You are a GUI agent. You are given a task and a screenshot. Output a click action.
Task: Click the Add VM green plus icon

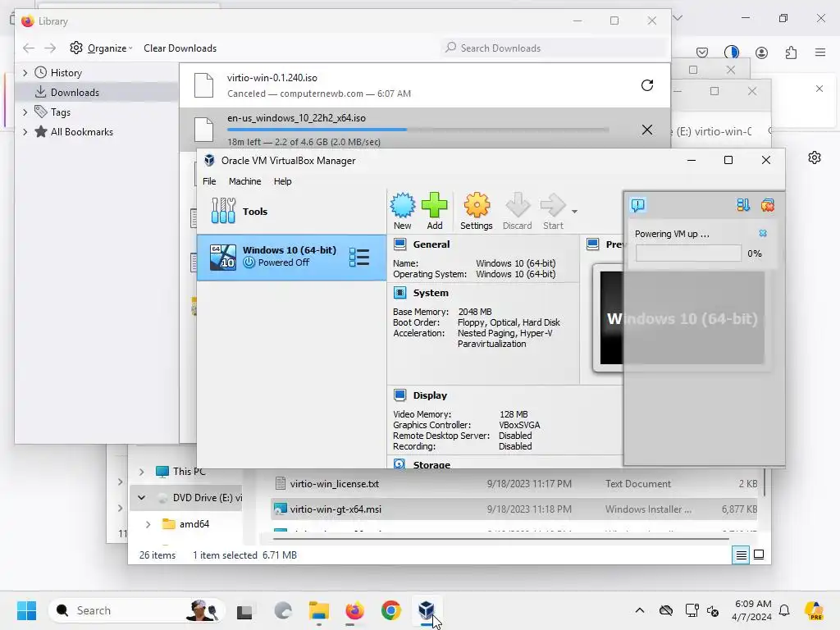[x=434, y=211]
